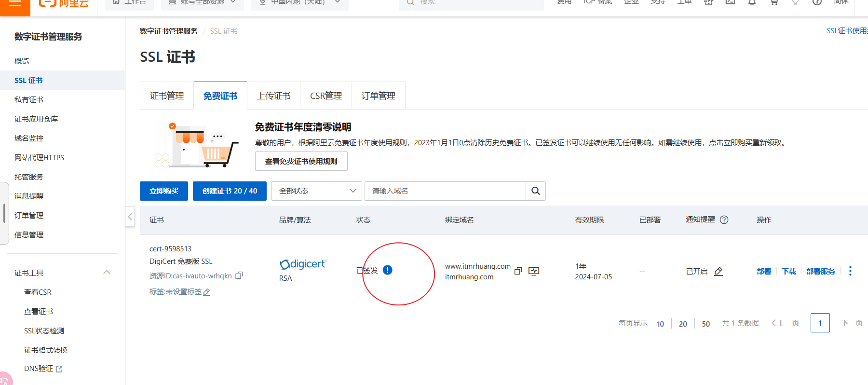Click the magnifier search button for domains

pyautogui.click(x=536, y=191)
